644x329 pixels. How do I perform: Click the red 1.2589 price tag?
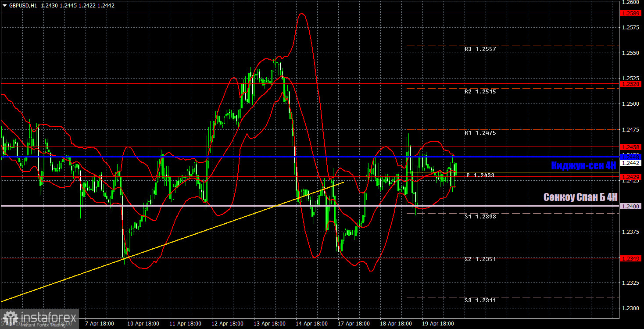(x=631, y=13)
